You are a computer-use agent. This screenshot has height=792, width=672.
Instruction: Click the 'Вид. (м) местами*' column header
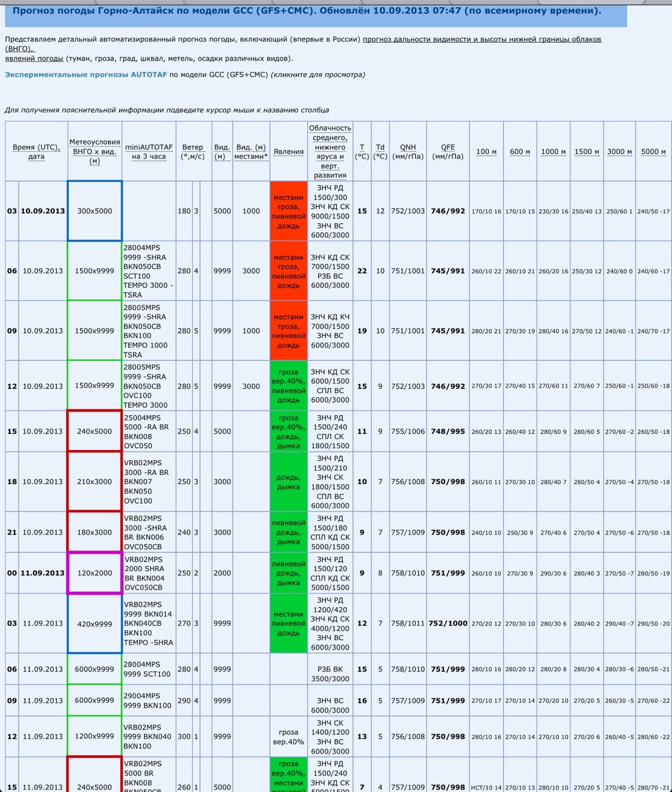tap(251, 152)
